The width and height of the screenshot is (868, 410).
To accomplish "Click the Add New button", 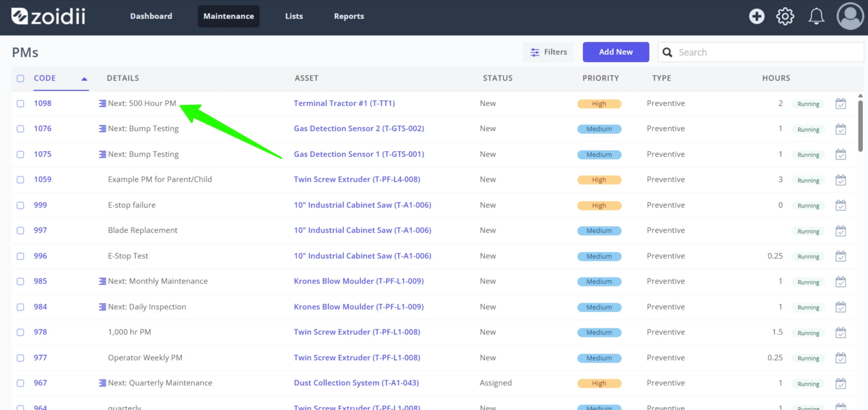I will [616, 52].
